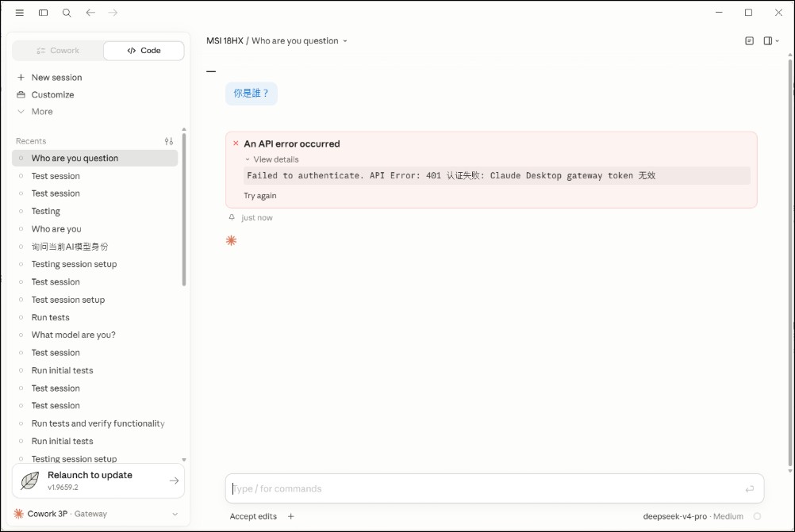Open the Recents filter settings icon
Viewport: 795px width, 532px height.
169,141
